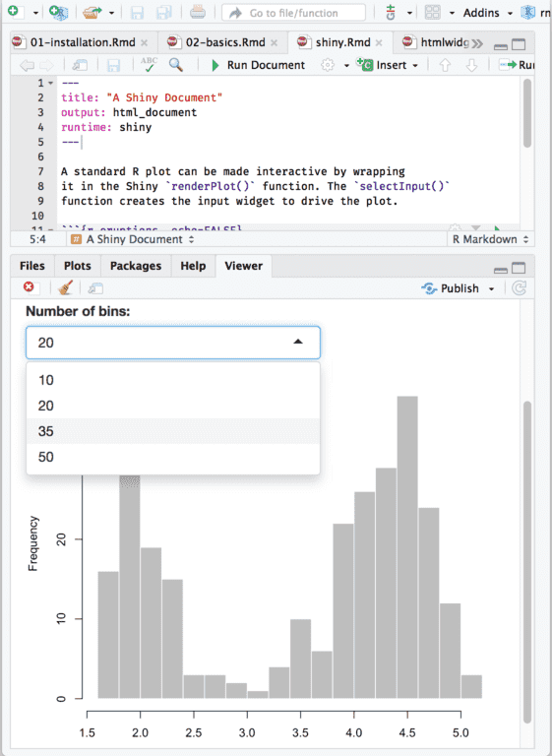Click the editor vertical scrollbar
The width and height of the screenshot is (552, 756).
527,113
